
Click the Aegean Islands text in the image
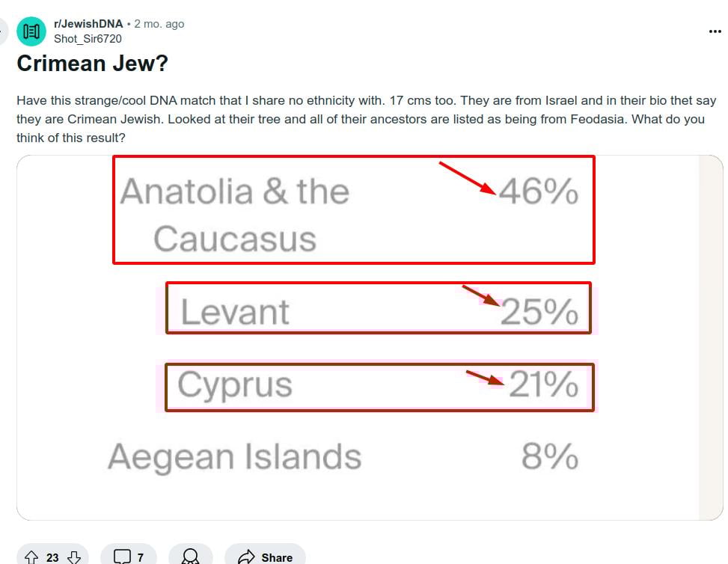pos(234,457)
